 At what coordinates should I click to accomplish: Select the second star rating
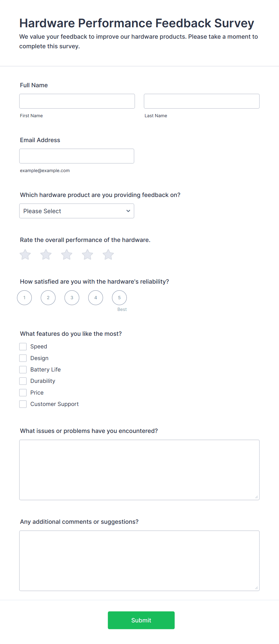pos(46,255)
